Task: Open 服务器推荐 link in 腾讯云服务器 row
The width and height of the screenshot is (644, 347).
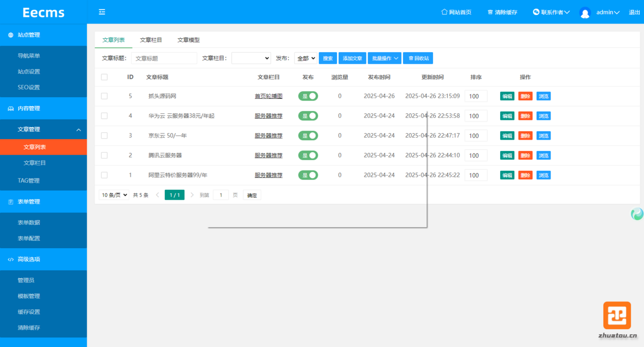Action: pyautogui.click(x=268, y=156)
